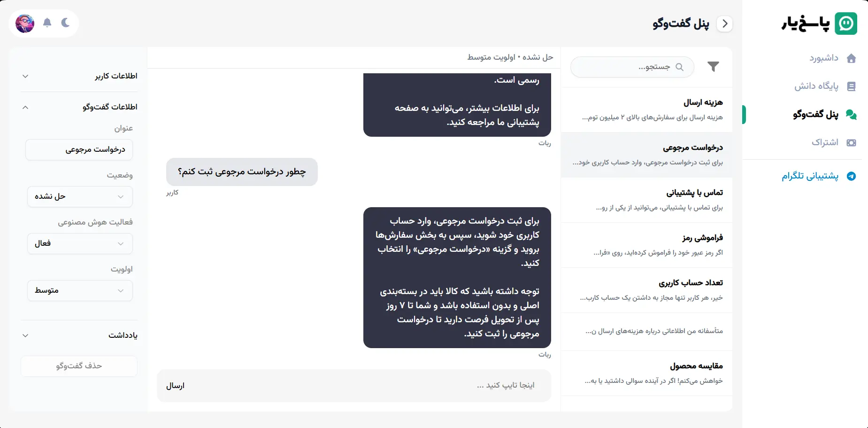Click the filter icon beside the search box
This screenshot has height=428, width=868.
713,67
